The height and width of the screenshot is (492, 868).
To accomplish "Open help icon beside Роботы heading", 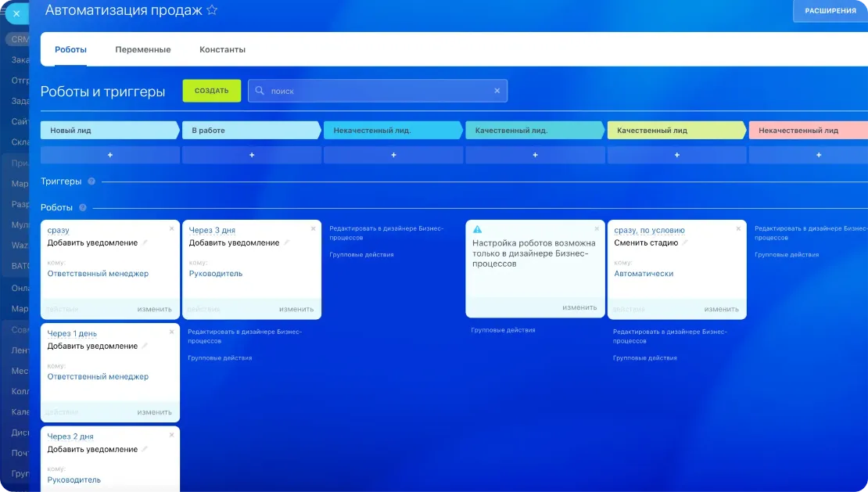I will pyautogui.click(x=83, y=208).
